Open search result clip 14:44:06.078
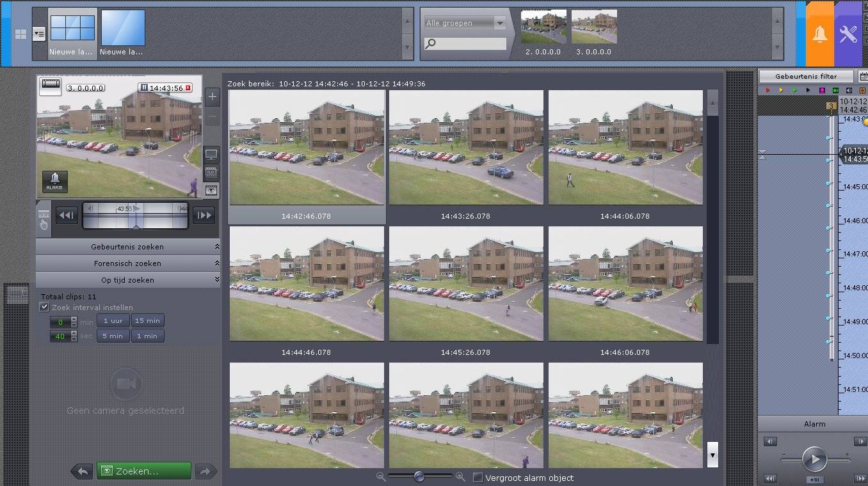 click(625, 148)
